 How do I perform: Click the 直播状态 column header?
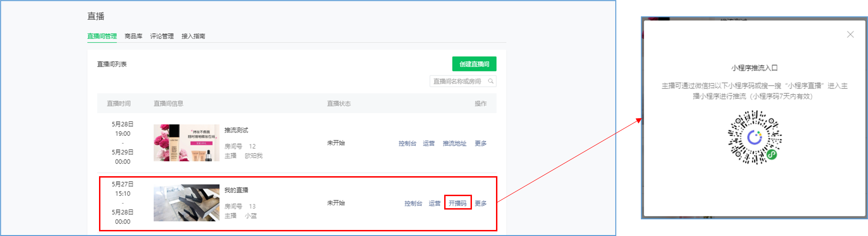[339, 103]
